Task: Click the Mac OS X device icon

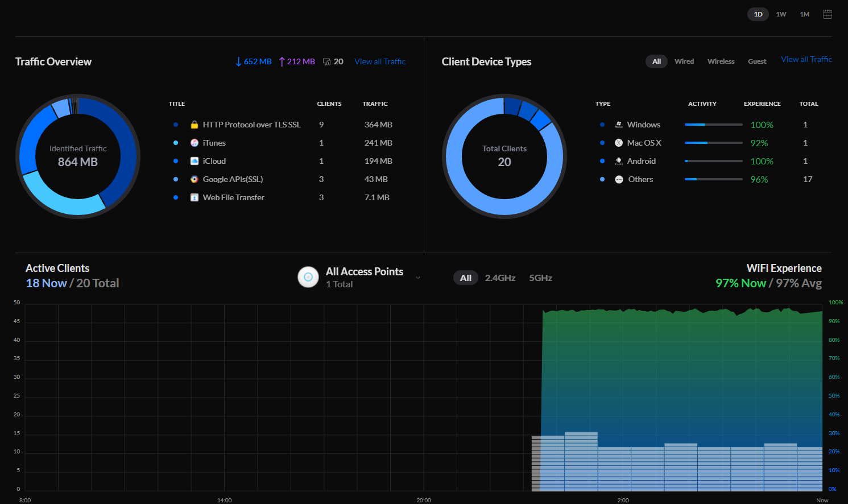Action: click(x=619, y=143)
